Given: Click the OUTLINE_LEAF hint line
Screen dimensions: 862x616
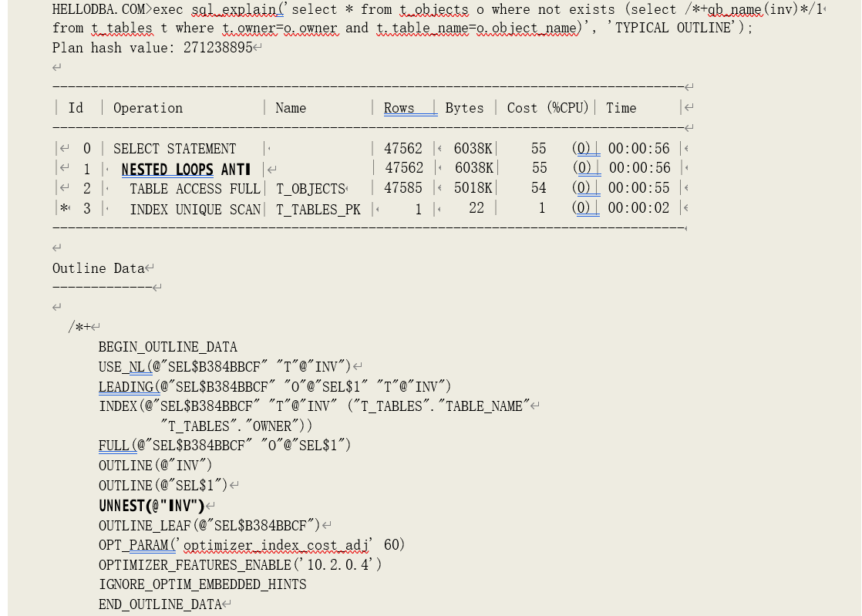Looking at the screenshot, I should coord(208,526).
